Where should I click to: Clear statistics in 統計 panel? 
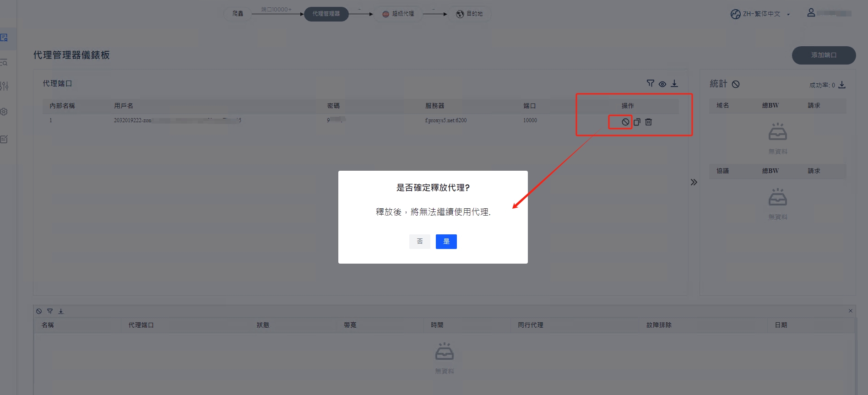[736, 84]
